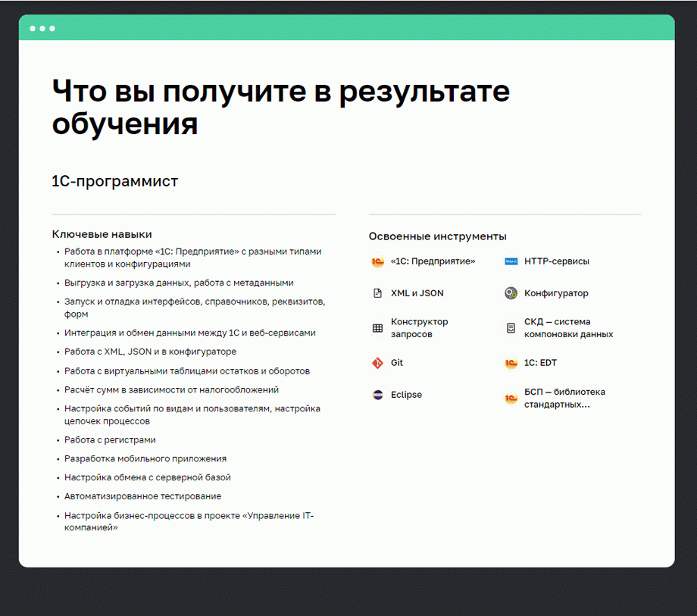Click the XML и JSON document icon

tap(377, 293)
